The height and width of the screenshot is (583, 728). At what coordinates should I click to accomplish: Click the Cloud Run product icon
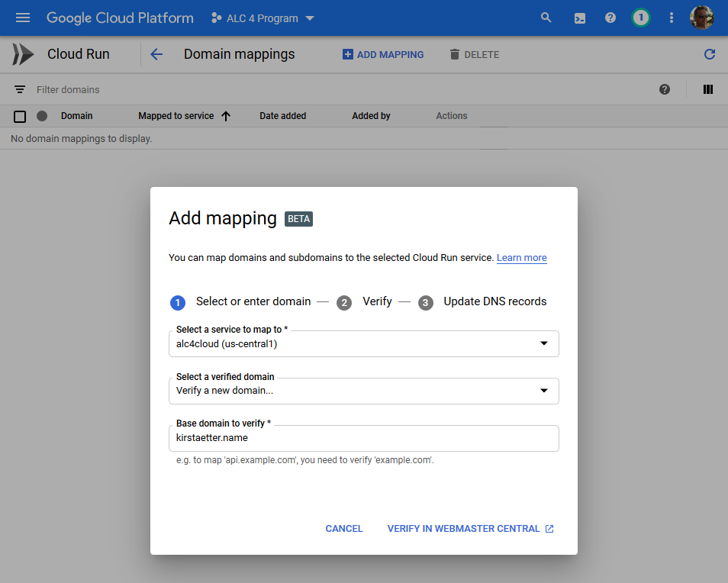(x=23, y=54)
